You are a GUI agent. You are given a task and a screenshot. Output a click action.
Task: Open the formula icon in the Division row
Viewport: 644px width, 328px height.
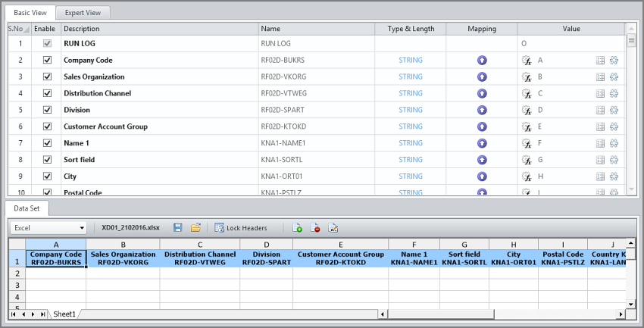tap(527, 110)
